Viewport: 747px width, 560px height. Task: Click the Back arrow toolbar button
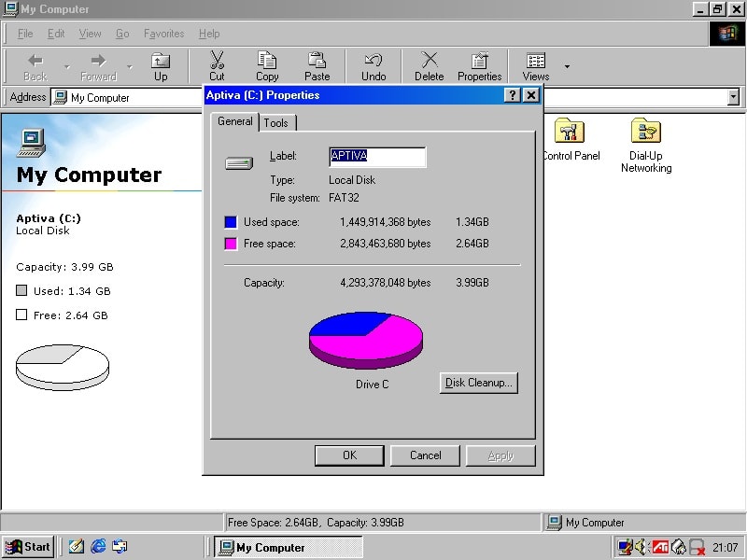(x=35, y=66)
